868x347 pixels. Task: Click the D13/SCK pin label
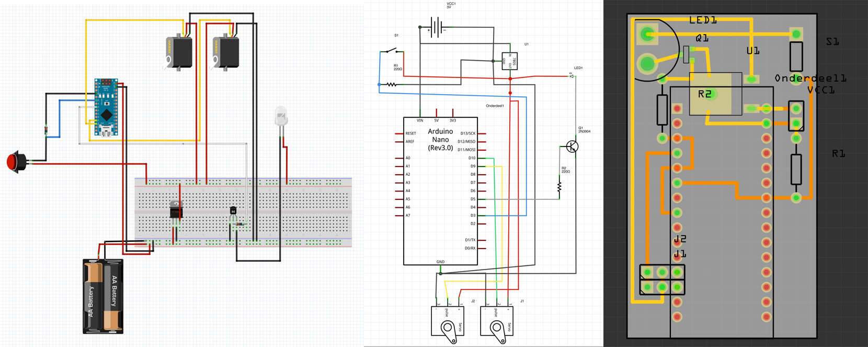(468, 133)
